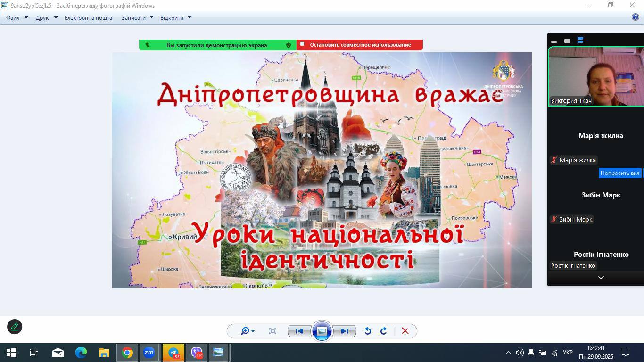Screen dimensions: 644x362
Task: Click the green pencil annotation icon
Action: (x=15, y=327)
